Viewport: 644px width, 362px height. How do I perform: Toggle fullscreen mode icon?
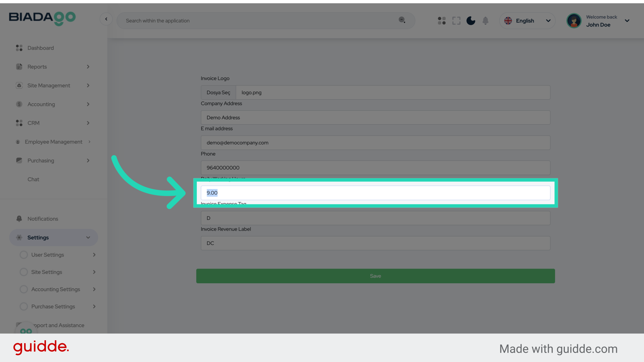[456, 21]
